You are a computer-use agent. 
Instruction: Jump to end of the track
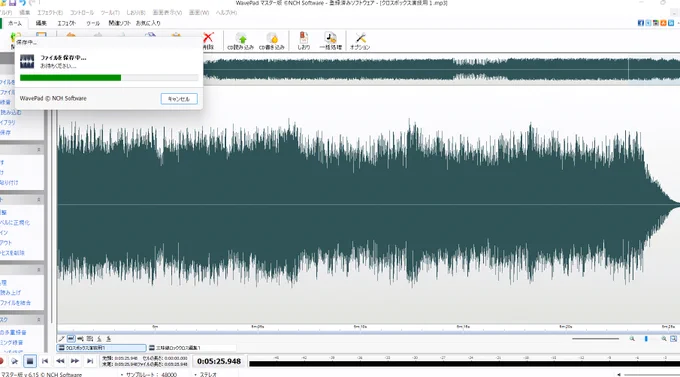coord(90,361)
